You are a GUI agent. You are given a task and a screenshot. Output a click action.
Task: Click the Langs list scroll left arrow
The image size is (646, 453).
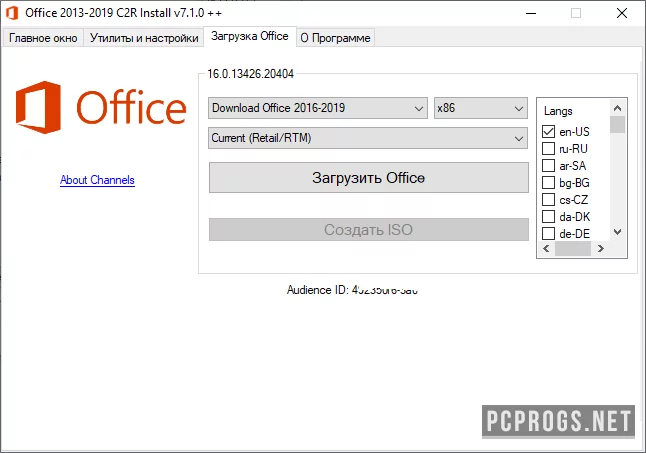[546, 248]
